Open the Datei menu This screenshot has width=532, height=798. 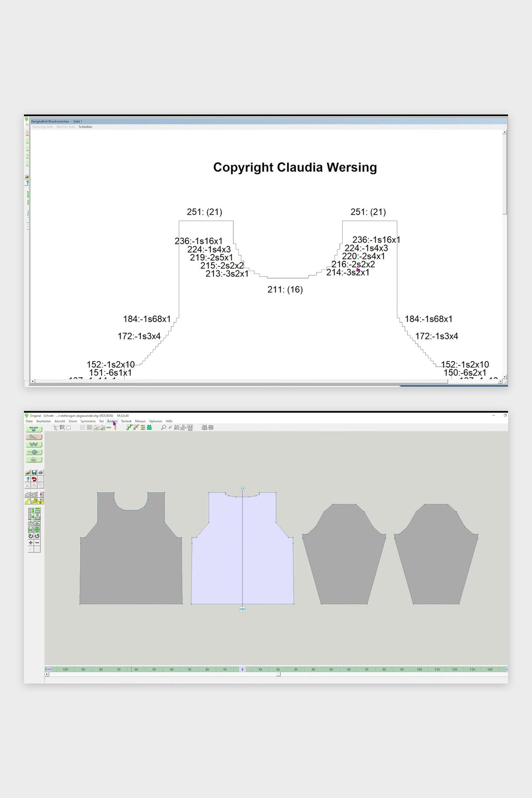point(29,421)
